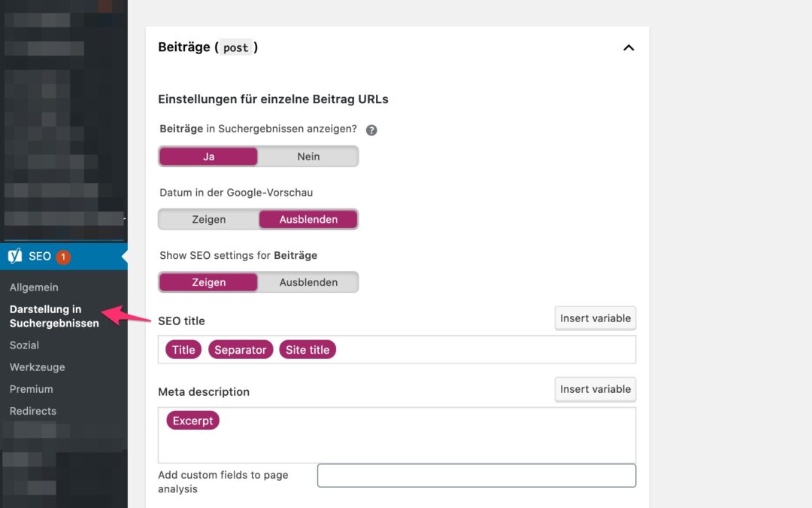Set Google preview date to Zeigen

(208, 220)
